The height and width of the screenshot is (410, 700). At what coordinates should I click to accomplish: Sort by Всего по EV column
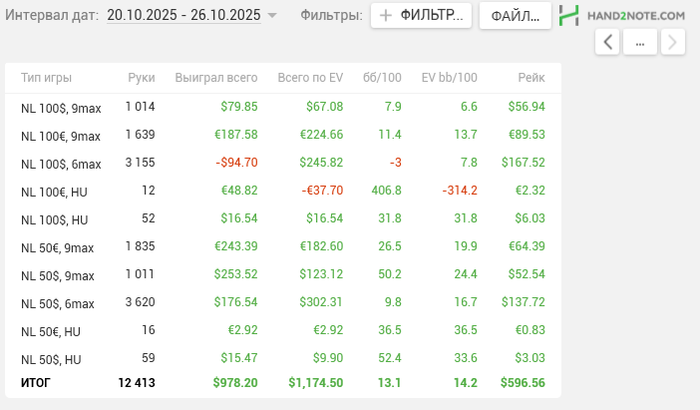pos(310,78)
